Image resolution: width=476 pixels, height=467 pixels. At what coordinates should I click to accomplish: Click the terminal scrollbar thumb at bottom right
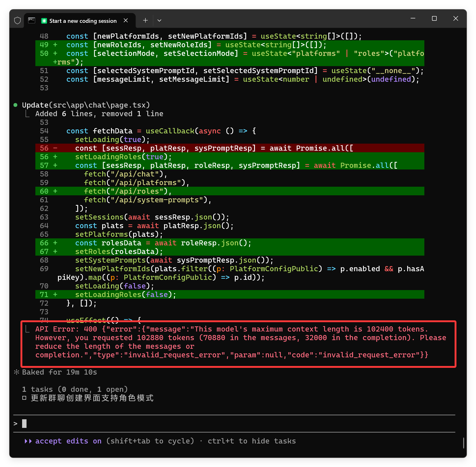(x=463, y=443)
